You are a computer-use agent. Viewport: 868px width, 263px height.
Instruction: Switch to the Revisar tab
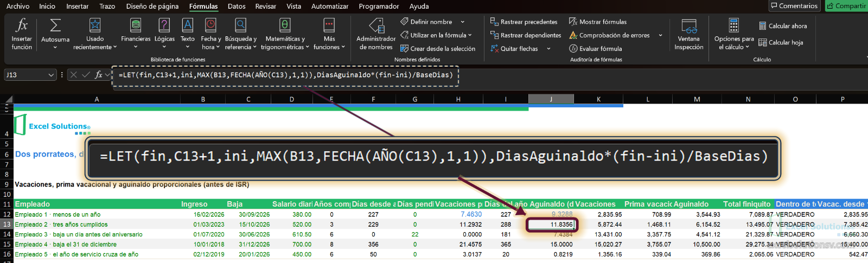pos(266,6)
